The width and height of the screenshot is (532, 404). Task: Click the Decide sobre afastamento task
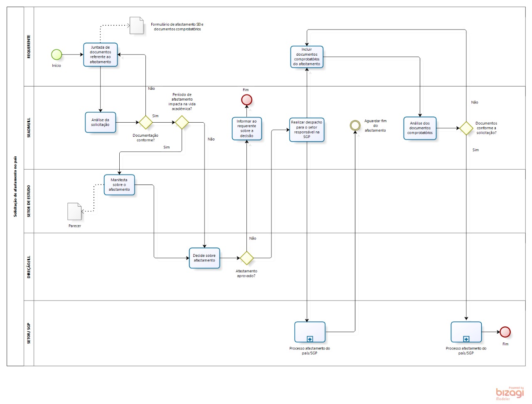click(x=204, y=258)
